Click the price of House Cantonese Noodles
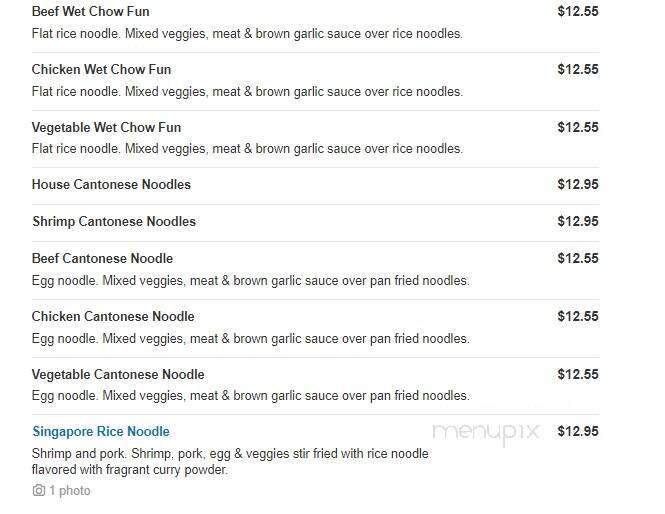This screenshot has height=514, width=665. point(578,185)
